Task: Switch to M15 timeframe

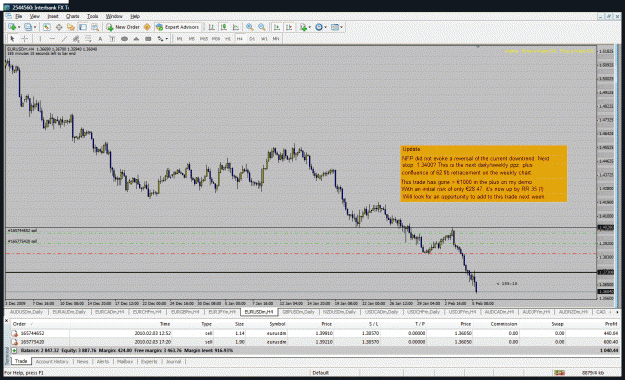Action: (x=204, y=39)
